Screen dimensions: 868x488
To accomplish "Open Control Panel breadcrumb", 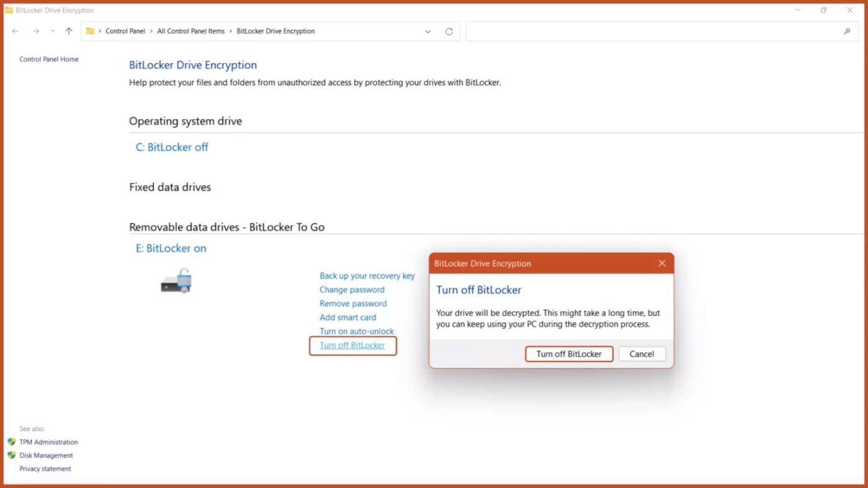I will click(125, 31).
